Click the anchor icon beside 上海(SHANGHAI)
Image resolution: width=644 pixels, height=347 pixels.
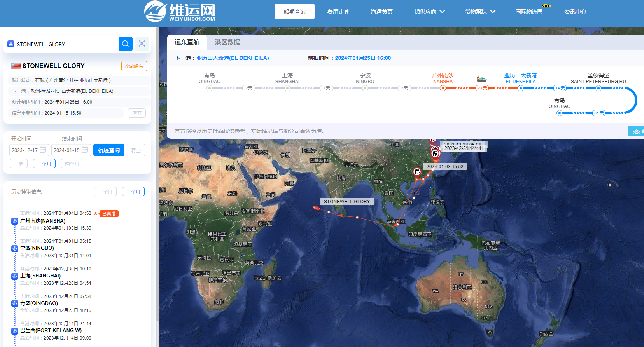tap(15, 276)
